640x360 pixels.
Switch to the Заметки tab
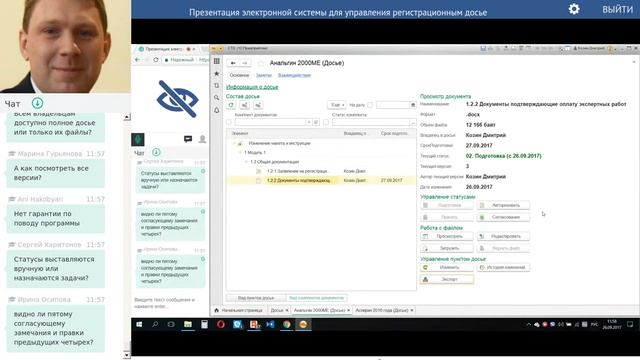264,76
